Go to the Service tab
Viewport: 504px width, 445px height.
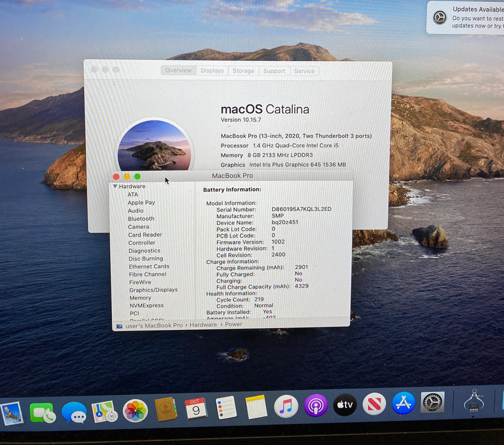coord(304,71)
